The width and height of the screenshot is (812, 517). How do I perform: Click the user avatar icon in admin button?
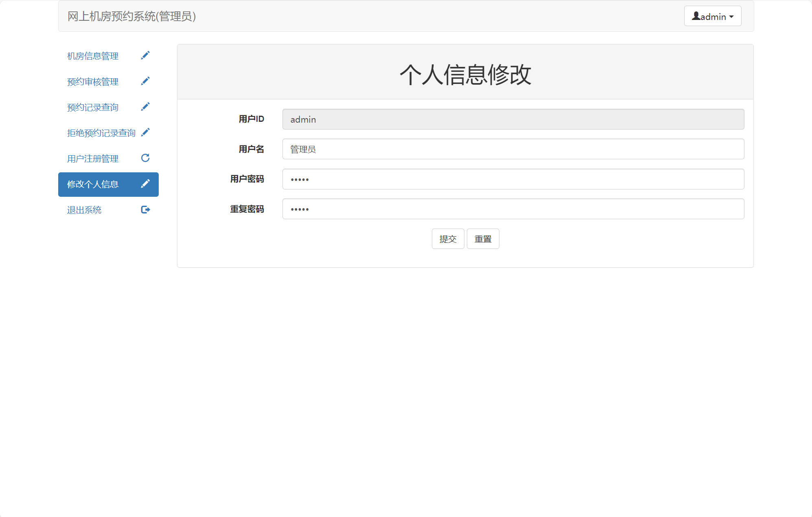click(696, 16)
